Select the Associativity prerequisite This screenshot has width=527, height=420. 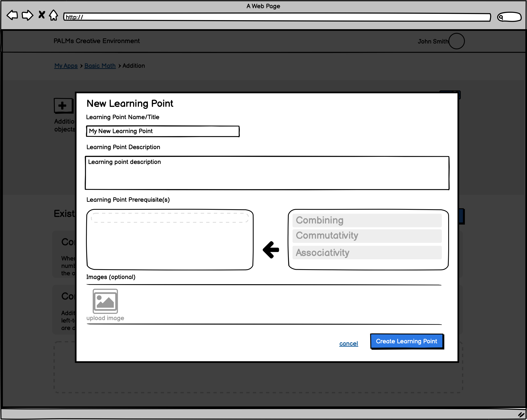click(x=367, y=253)
